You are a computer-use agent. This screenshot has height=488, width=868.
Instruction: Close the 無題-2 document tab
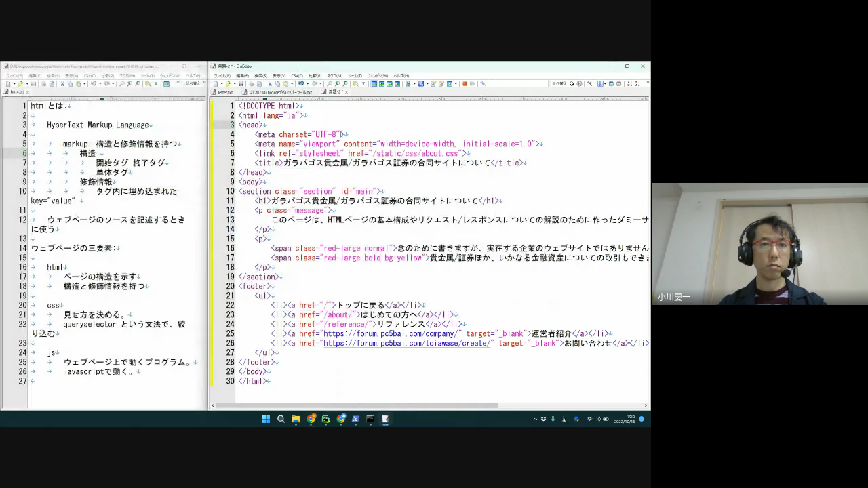pos(346,92)
